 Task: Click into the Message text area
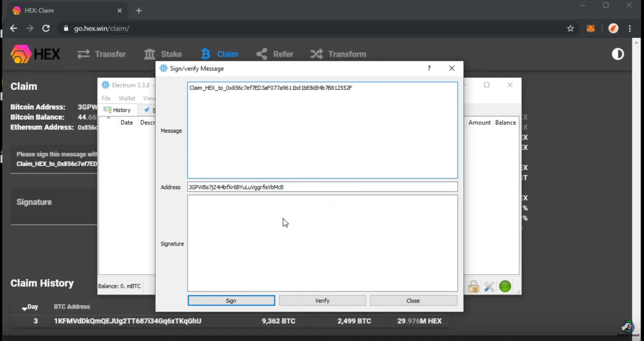[323, 130]
